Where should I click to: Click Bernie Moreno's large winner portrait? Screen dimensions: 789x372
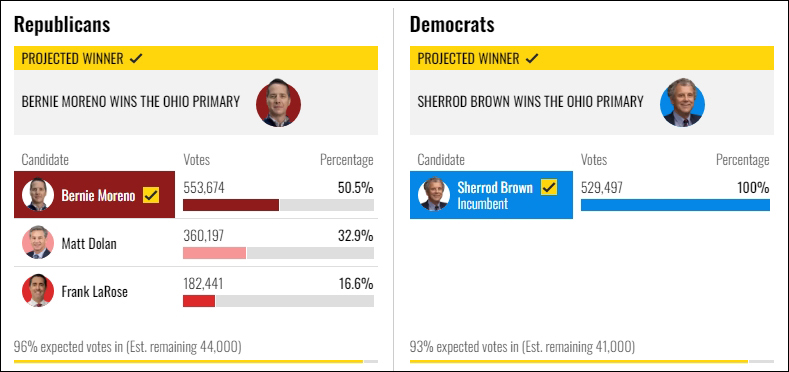tap(278, 103)
